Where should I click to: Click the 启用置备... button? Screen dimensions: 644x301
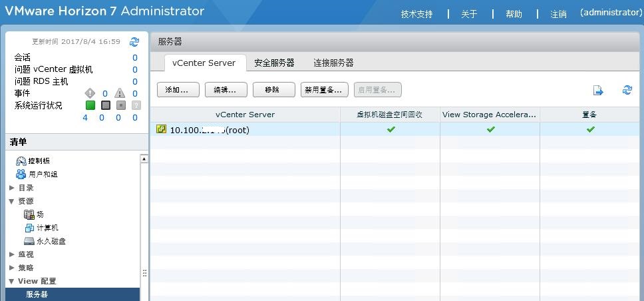(x=378, y=90)
